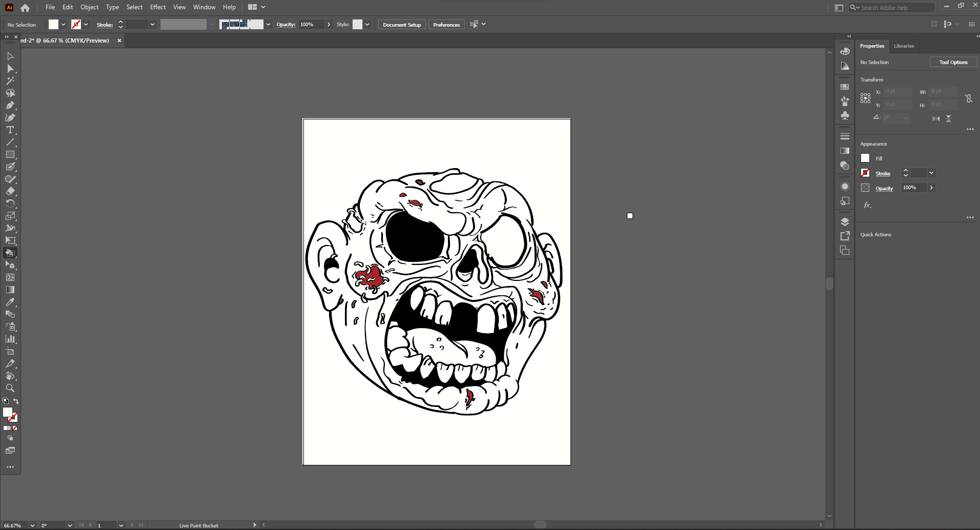Select the Free Transform tool

tap(10, 240)
